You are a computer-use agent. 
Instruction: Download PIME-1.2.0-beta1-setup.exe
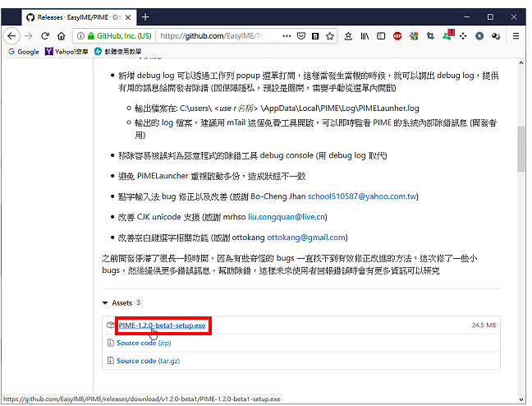pos(162,325)
